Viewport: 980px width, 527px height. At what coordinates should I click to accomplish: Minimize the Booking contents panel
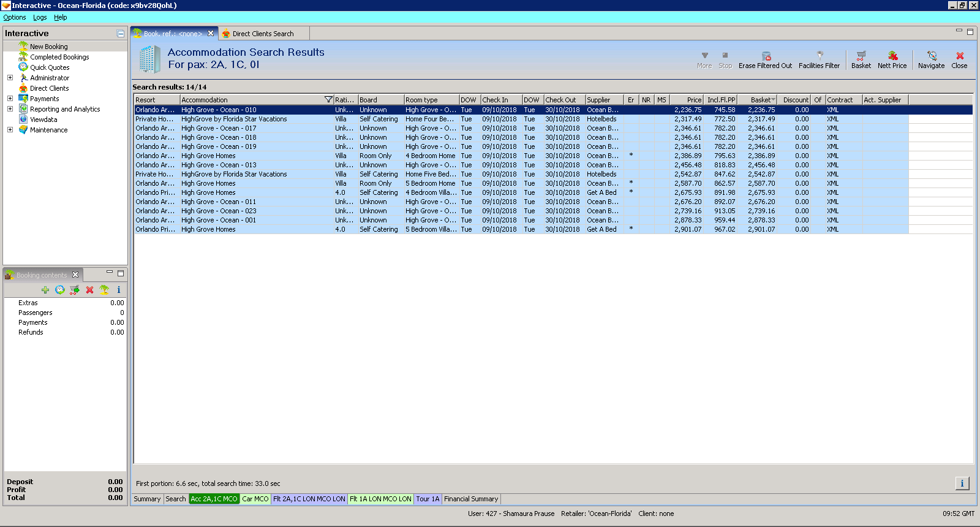coord(110,272)
